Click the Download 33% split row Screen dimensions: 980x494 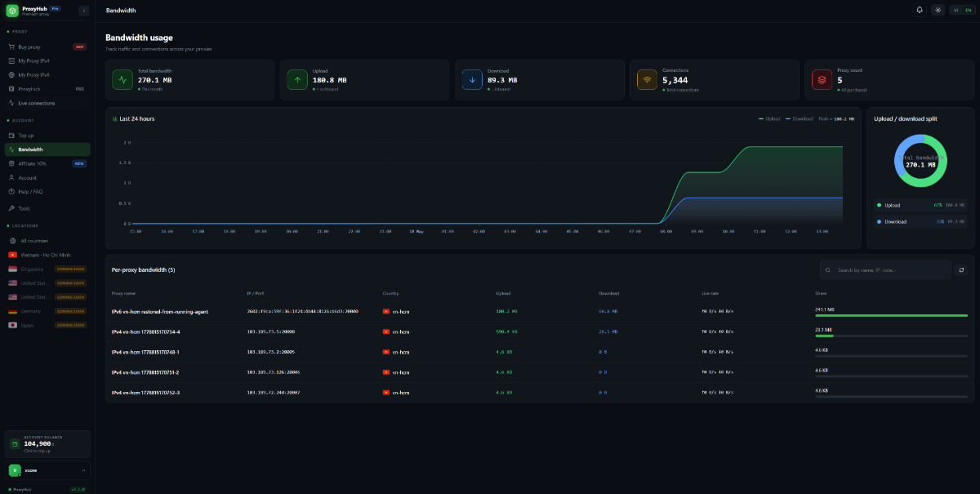pos(920,221)
